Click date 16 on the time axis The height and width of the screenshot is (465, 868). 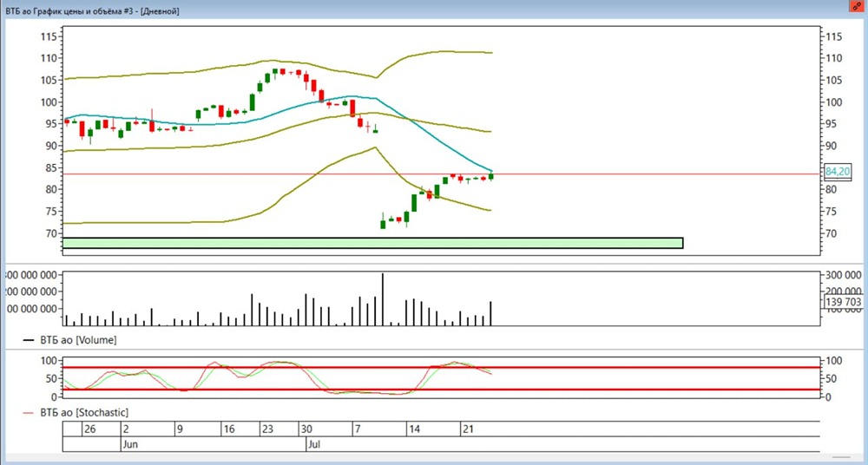pos(230,429)
